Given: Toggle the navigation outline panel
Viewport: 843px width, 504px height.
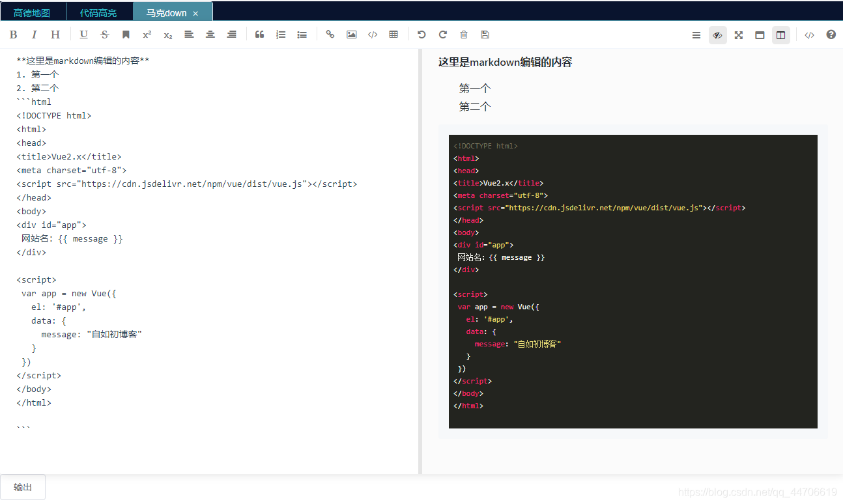Looking at the screenshot, I should click(x=696, y=35).
